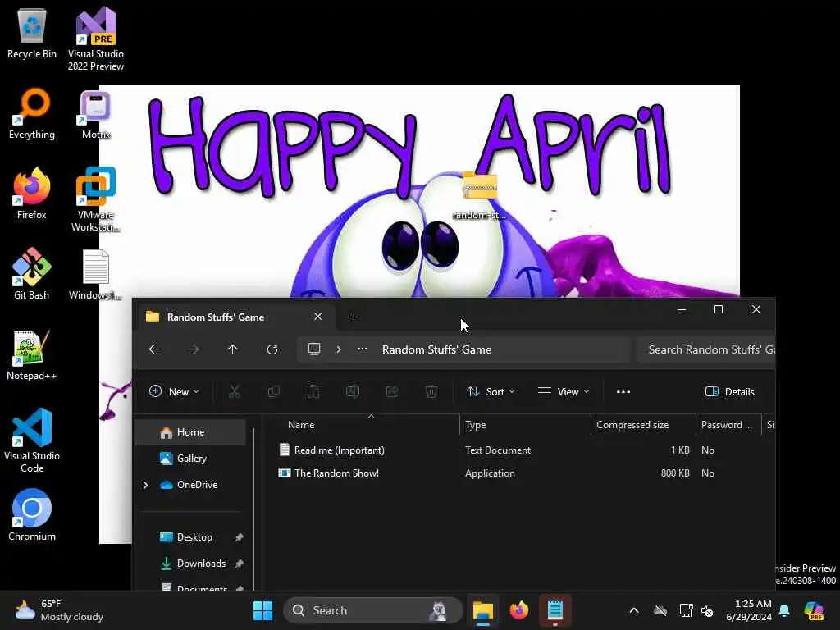Open Notepad++ desktop shortcut
The height and width of the screenshot is (630, 840).
click(x=32, y=354)
